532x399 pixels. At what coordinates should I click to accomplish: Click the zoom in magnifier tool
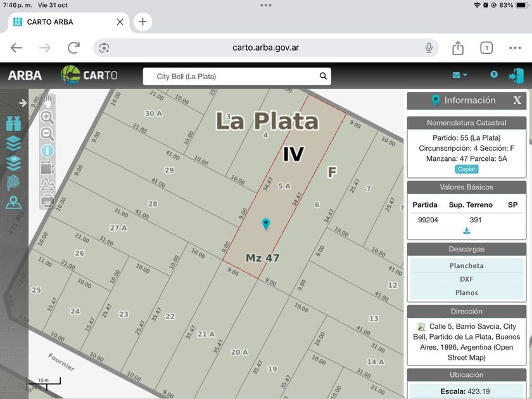[47, 117]
